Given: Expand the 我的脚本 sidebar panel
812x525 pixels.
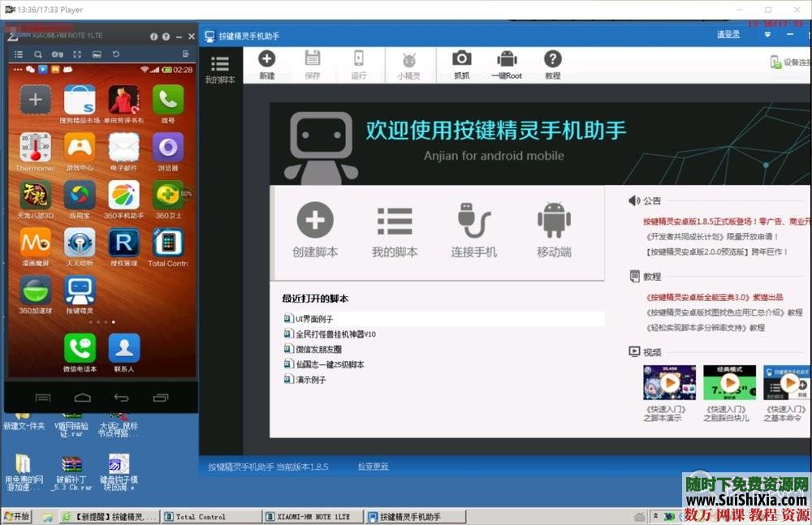Looking at the screenshot, I should click(219, 65).
